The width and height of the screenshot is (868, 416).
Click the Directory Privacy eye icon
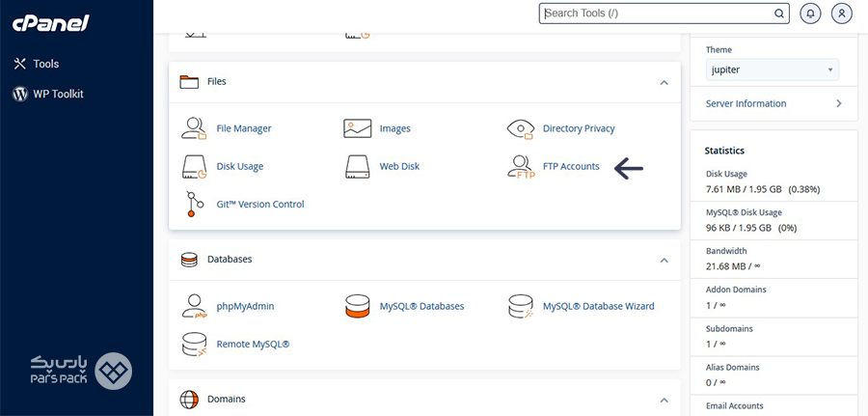tap(521, 128)
